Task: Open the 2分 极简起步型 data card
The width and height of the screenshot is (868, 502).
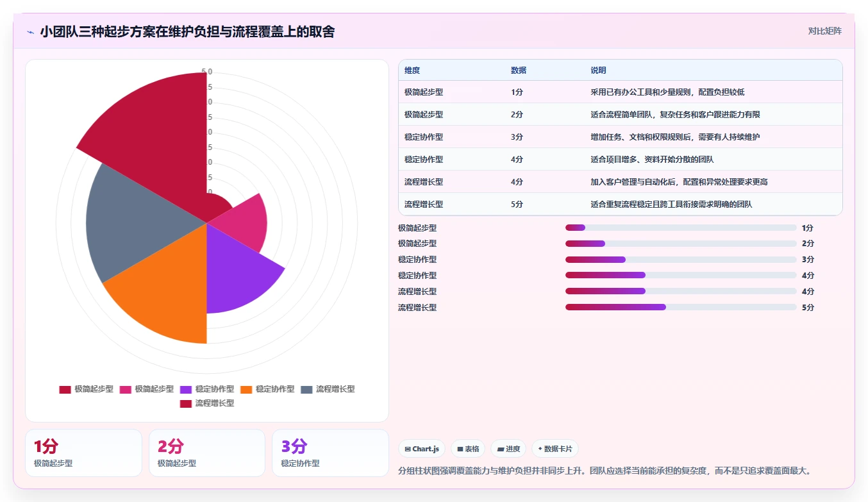Action: tap(207, 453)
